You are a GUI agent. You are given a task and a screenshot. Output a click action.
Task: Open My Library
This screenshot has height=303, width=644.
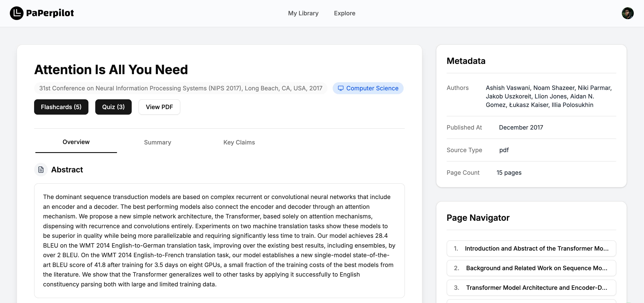pos(303,13)
